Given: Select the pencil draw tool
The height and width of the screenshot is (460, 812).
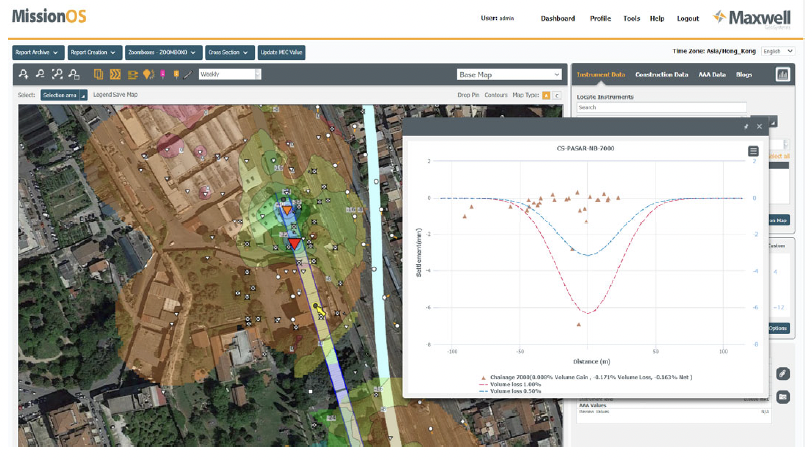Looking at the screenshot, I should 188,75.
